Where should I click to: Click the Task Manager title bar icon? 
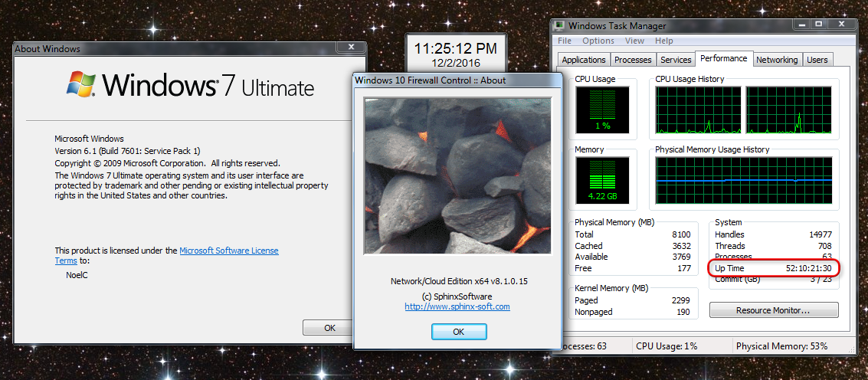[x=560, y=25]
